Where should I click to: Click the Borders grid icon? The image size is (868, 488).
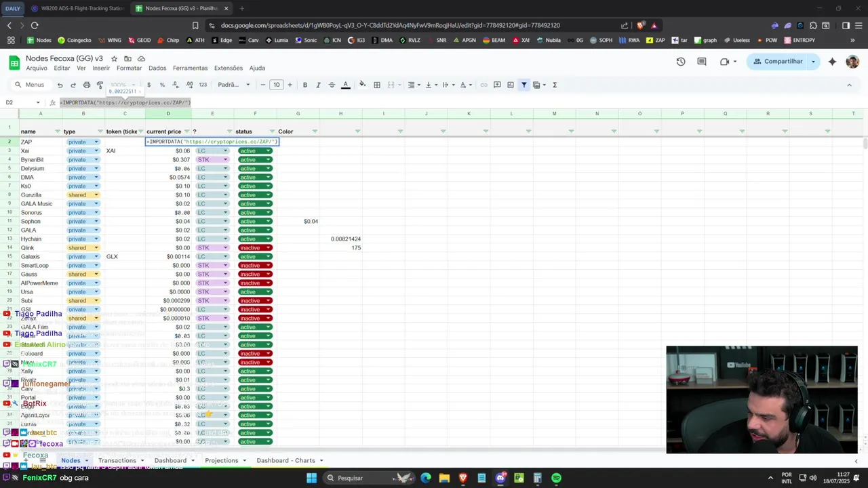click(x=377, y=85)
